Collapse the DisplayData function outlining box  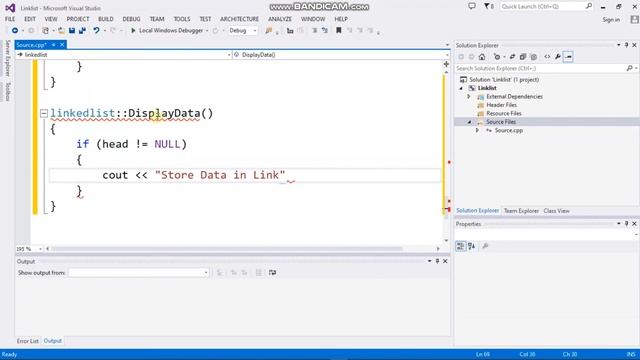44,113
